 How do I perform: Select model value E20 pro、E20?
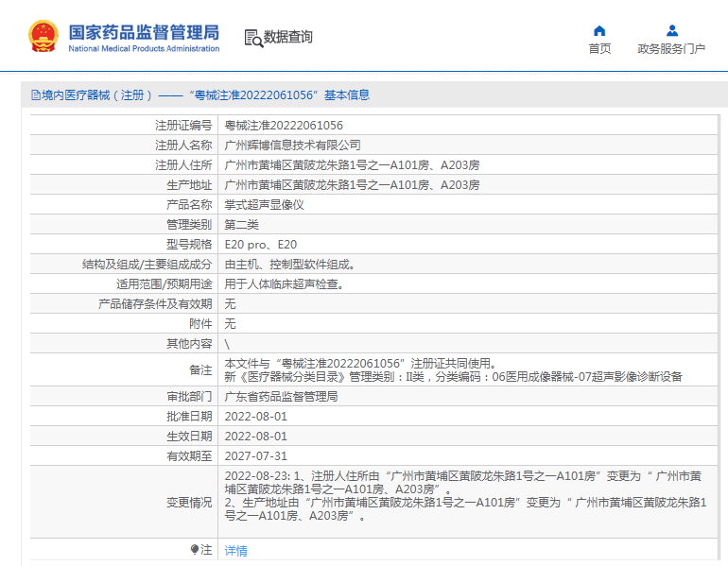click(260, 245)
